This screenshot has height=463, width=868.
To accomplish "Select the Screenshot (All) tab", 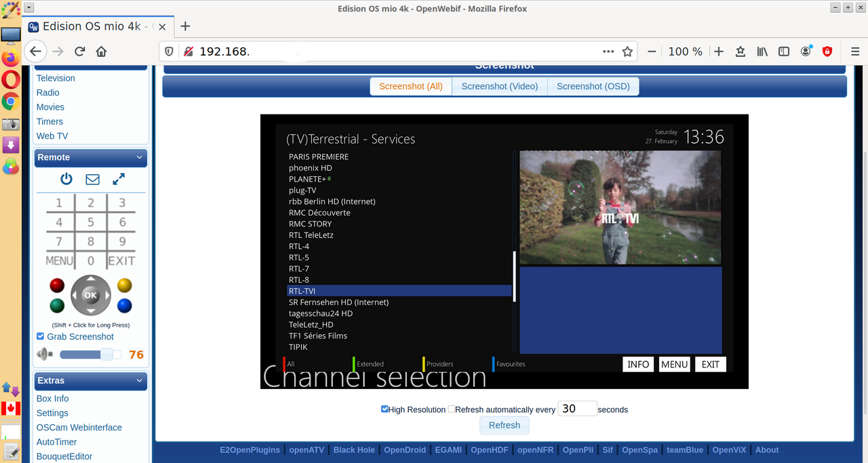I will point(411,86).
